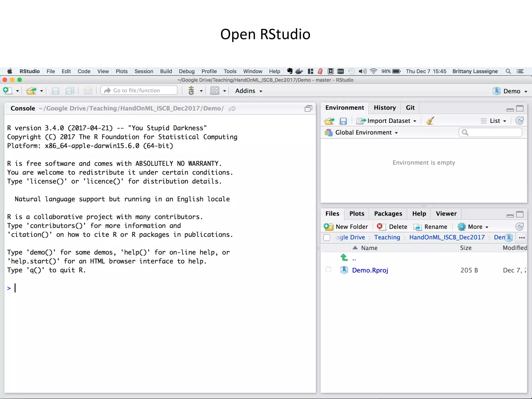
Task: Expand the Git toolbar dropdown arrow
Action: (x=201, y=91)
